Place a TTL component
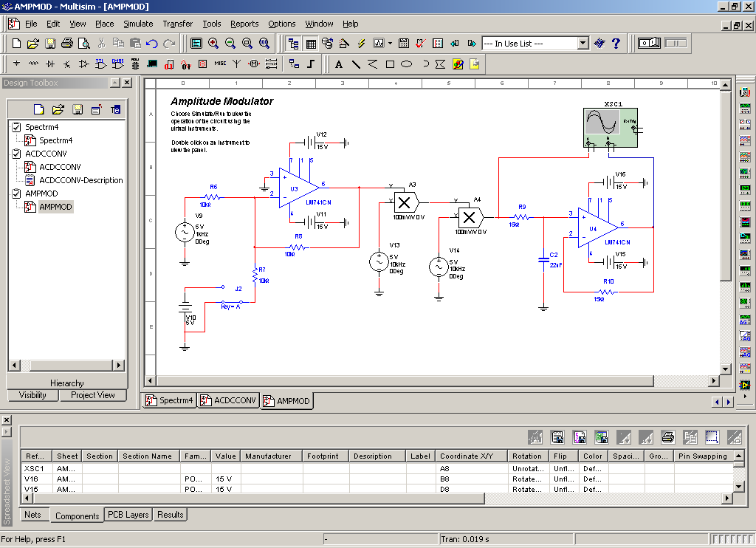Screen dimensions: 756x548 click(x=100, y=64)
